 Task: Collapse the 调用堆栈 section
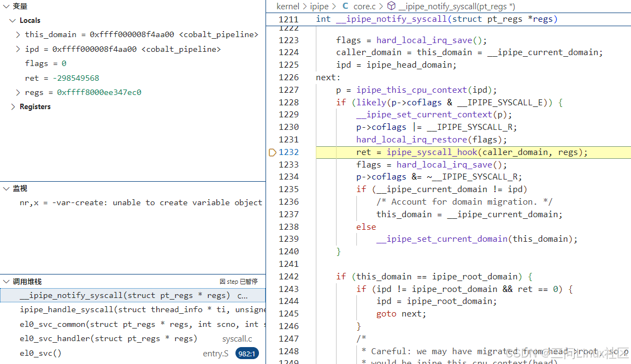(6, 282)
